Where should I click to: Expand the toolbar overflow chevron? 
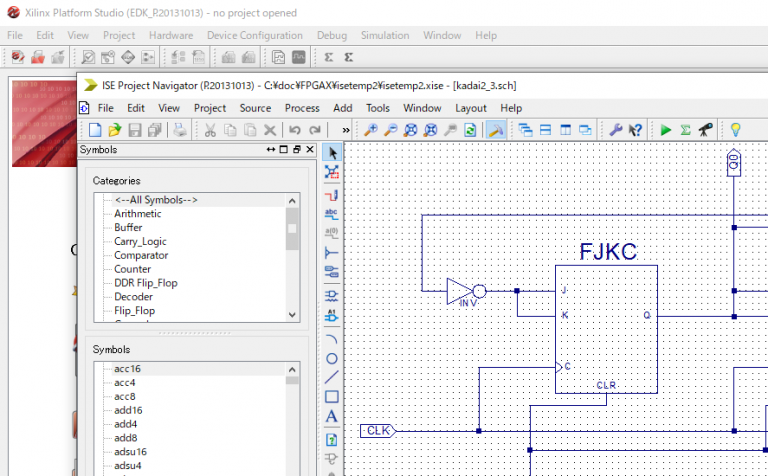coord(345,130)
